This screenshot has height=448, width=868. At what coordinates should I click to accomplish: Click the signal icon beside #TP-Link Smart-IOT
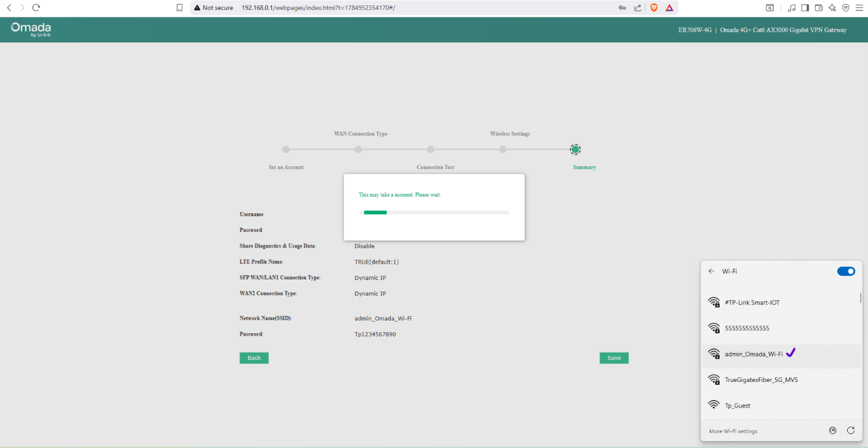tap(714, 302)
